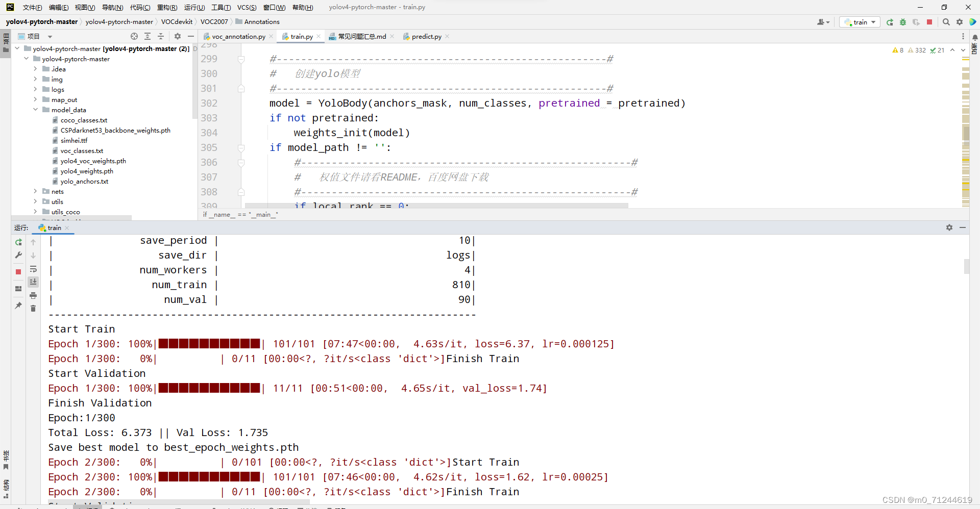This screenshot has width=980, height=509.
Task: Toggle soft-wrap in the console
Action: [x=33, y=269]
